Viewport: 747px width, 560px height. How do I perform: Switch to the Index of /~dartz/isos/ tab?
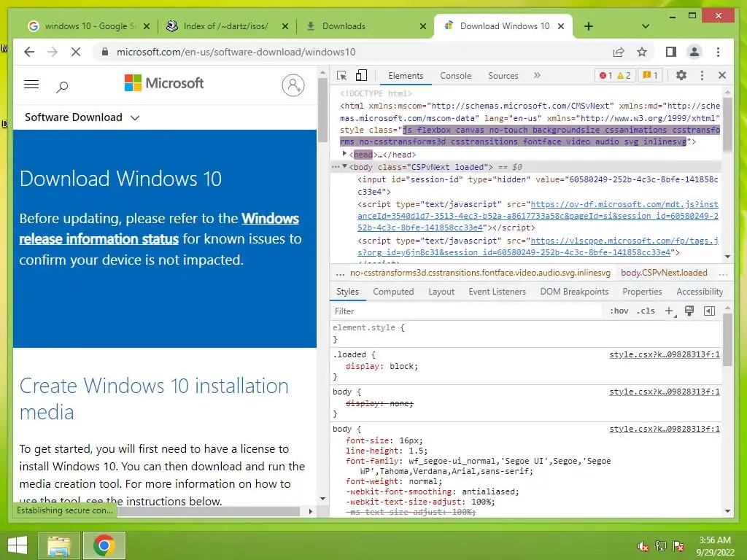point(224,26)
